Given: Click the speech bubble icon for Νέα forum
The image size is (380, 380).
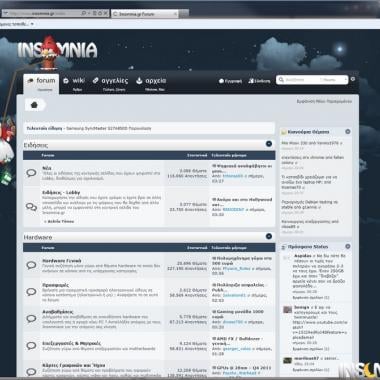Looking at the screenshot, I should tap(31, 173).
